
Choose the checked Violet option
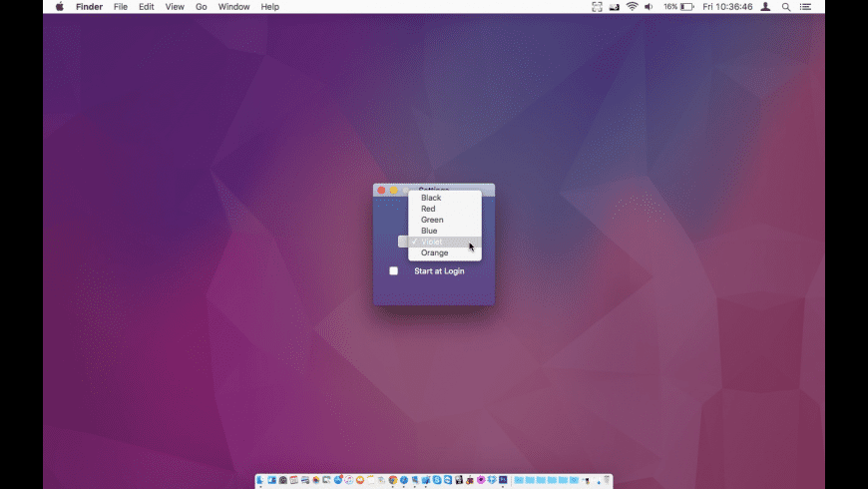coord(431,242)
